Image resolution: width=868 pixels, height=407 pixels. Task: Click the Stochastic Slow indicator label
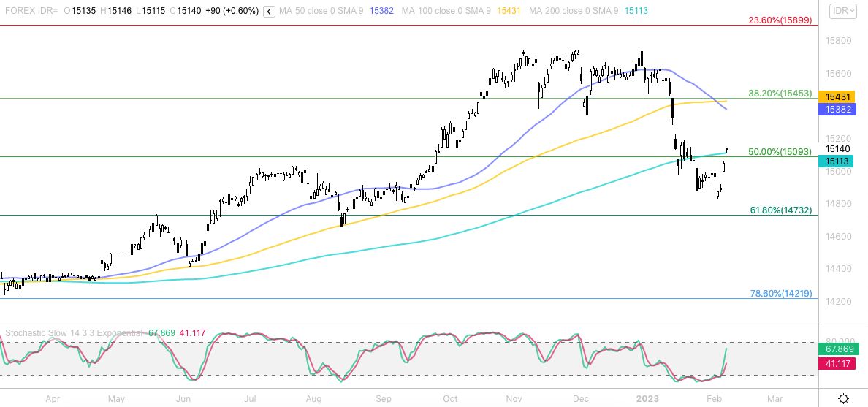[75, 333]
